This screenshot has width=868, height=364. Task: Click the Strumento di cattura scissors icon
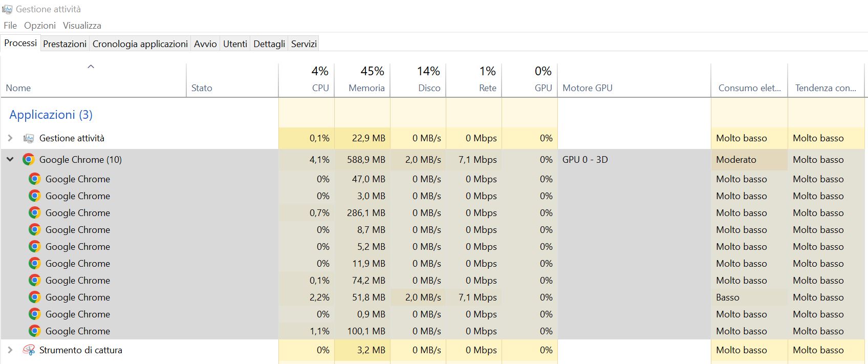[29, 350]
